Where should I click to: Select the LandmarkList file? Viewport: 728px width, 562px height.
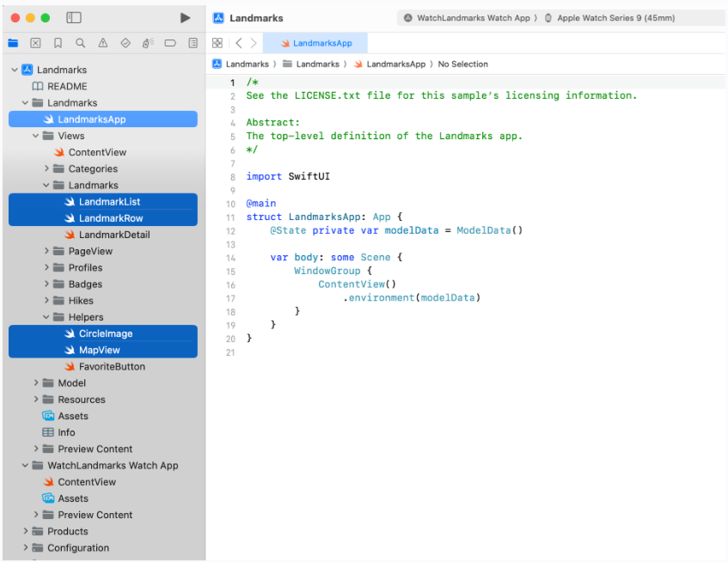click(x=103, y=201)
